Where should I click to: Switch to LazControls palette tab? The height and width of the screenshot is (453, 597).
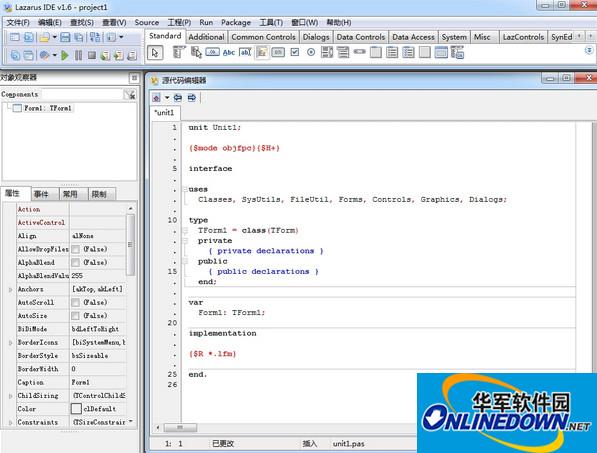(x=523, y=37)
